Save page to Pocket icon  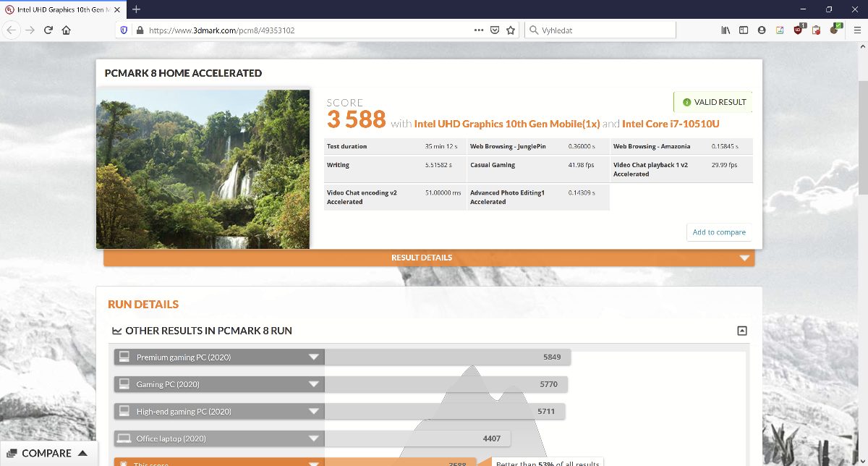(495, 30)
